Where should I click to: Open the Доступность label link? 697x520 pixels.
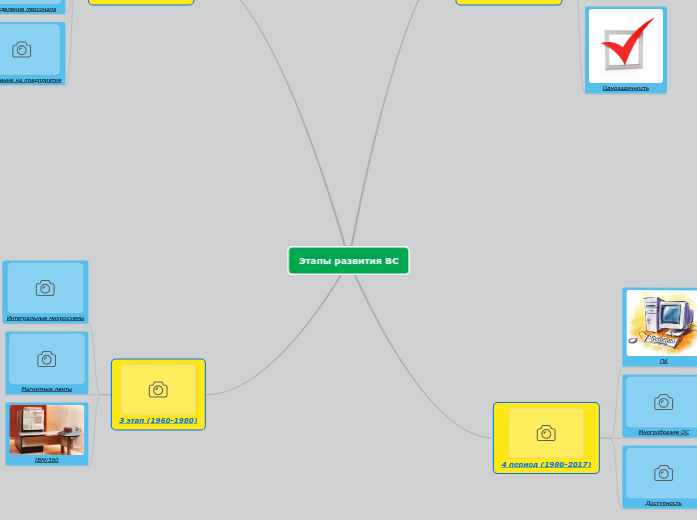click(663, 503)
